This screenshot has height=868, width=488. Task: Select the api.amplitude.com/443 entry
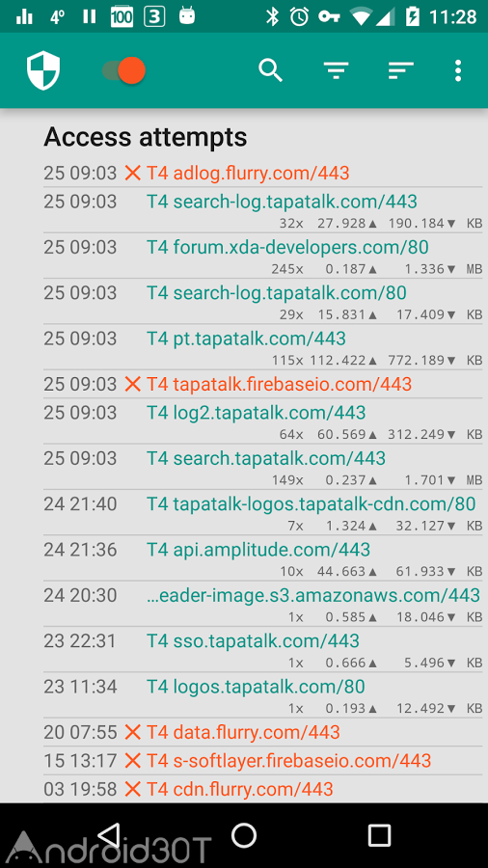263,558
